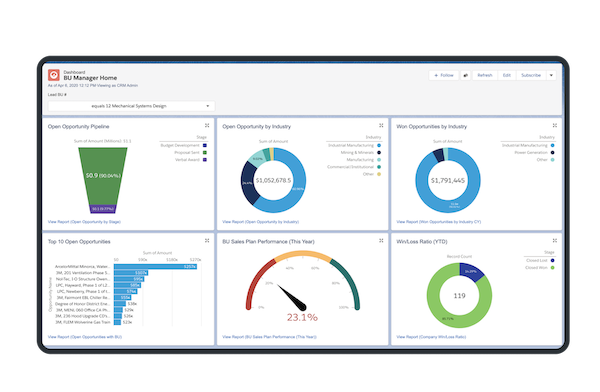
Task: Click the Proposal Sent legend swatch
Action: pos(205,153)
